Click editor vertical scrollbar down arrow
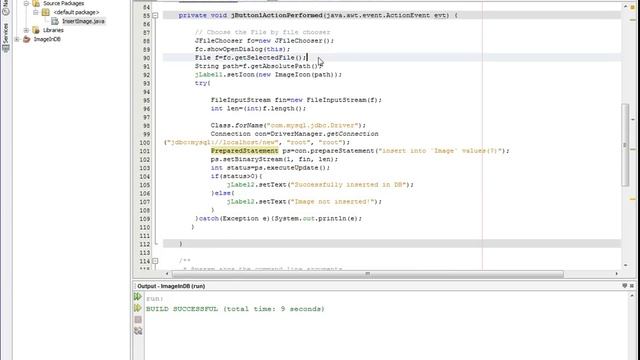Image resolution: width=640 pixels, height=360 pixels. [x=625, y=265]
